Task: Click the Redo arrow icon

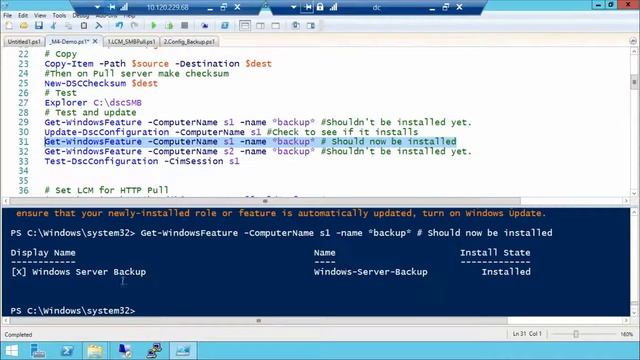Action: pyautogui.click(x=134, y=26)
